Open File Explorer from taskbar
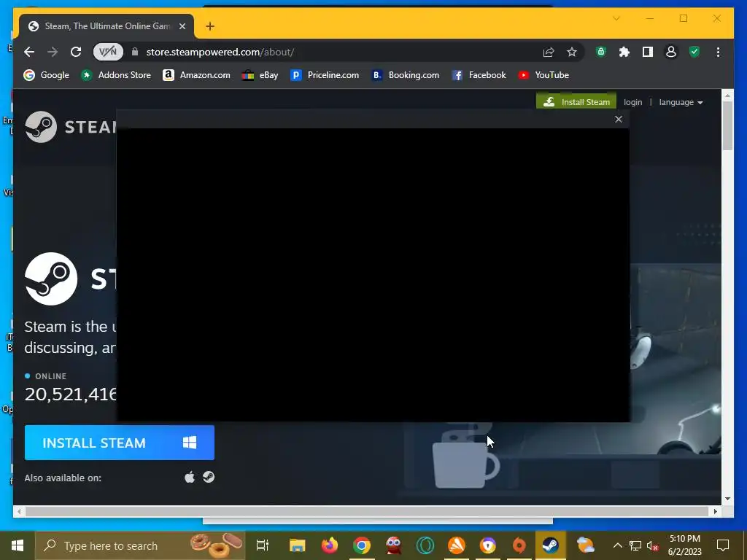Viewport: 747px width, 560px height. [x=298, y=545]
